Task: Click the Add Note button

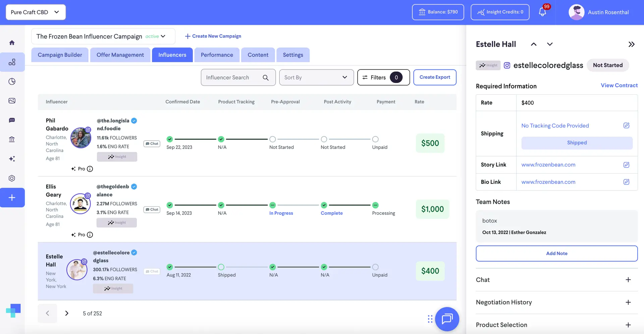Action: (x=556, y=253)
